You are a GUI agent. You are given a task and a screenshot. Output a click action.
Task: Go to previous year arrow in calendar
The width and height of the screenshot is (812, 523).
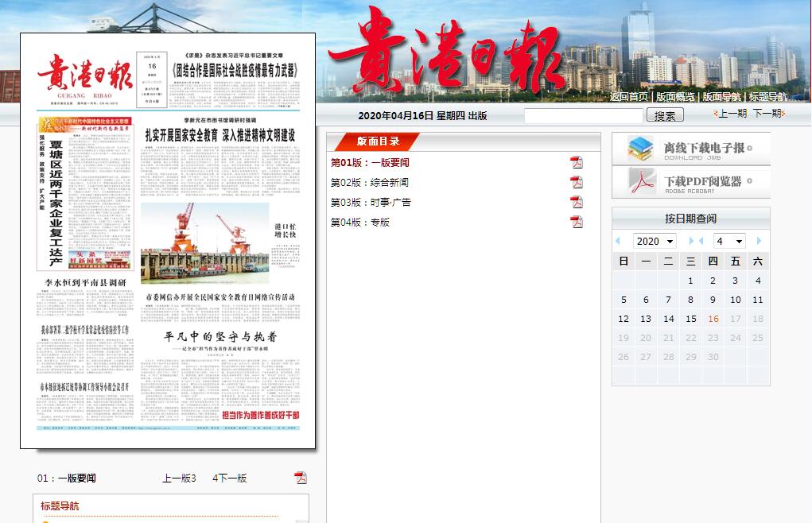pyautogui.click(x=618, y=241)
